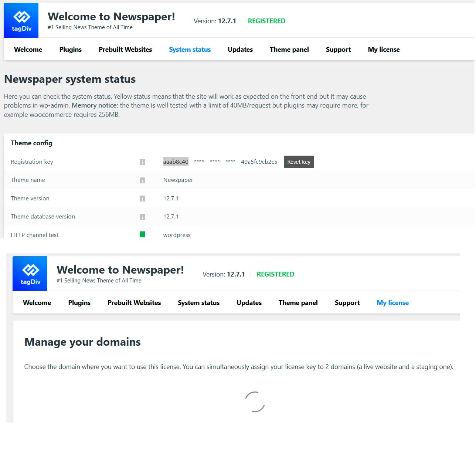Click the tagDiv logo in the top panel
This screenshot has height=461, width=476.
click(x=21, y=20)
